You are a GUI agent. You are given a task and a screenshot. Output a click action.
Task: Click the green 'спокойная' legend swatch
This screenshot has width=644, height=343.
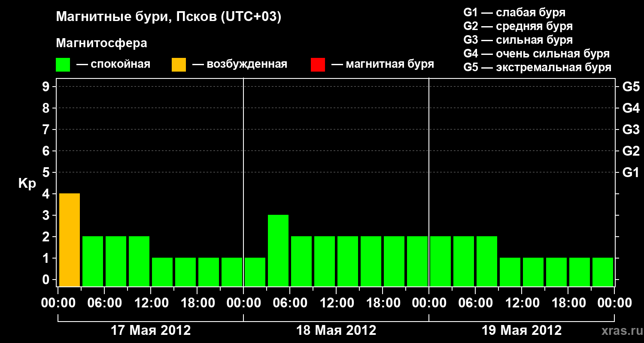tap(63, 65)
